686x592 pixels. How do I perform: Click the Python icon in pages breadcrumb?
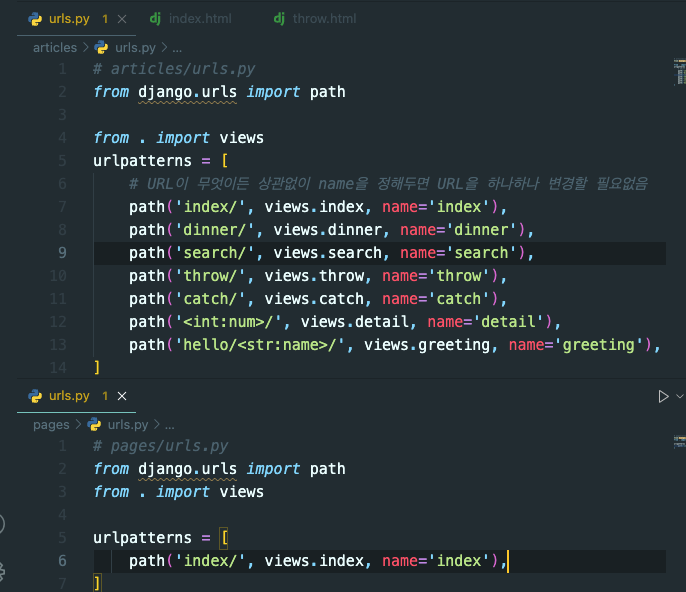coord(94,424)
